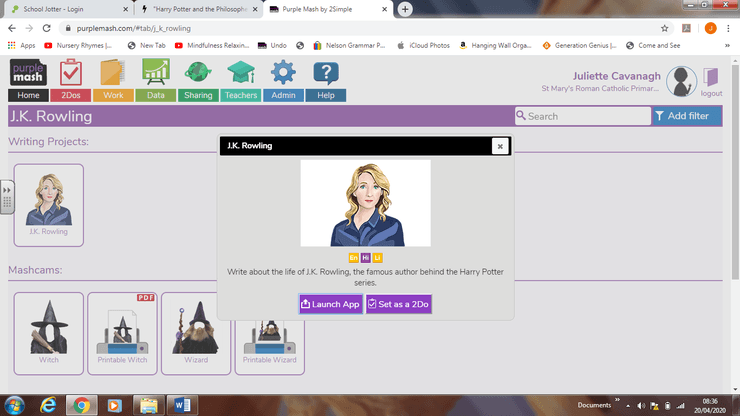This screenshot has height=416, width=740.
Task: Go to Home tab
Action: (28, 95)
